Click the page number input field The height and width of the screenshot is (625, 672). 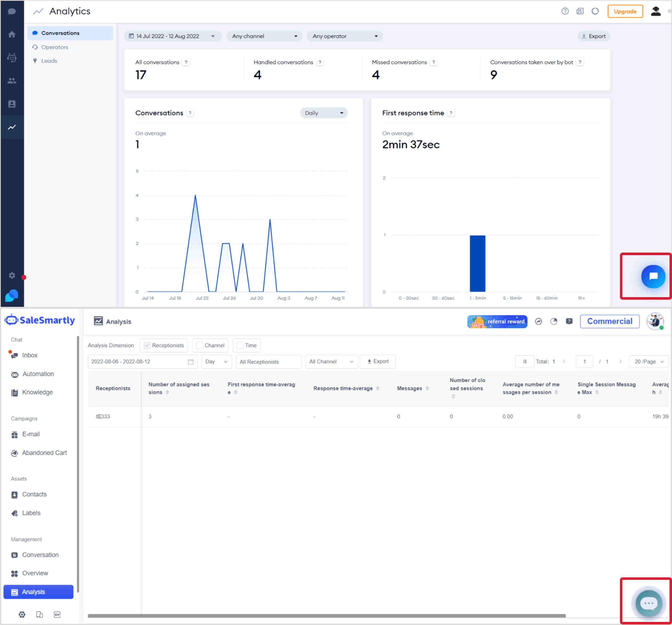point(584,362)
